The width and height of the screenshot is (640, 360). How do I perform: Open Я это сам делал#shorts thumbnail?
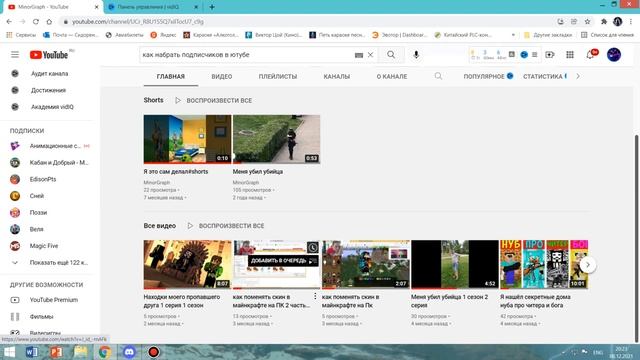click(187, 139)
